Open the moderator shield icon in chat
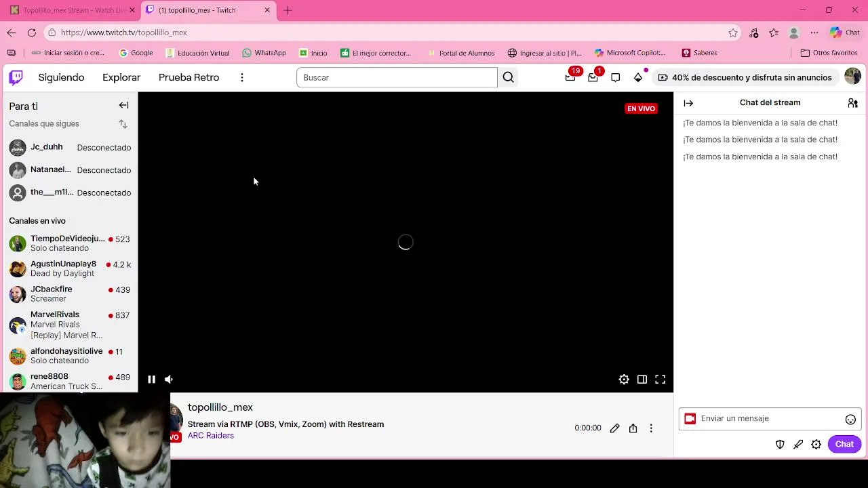Screen dimensions: 868x488 pos(780,445)
